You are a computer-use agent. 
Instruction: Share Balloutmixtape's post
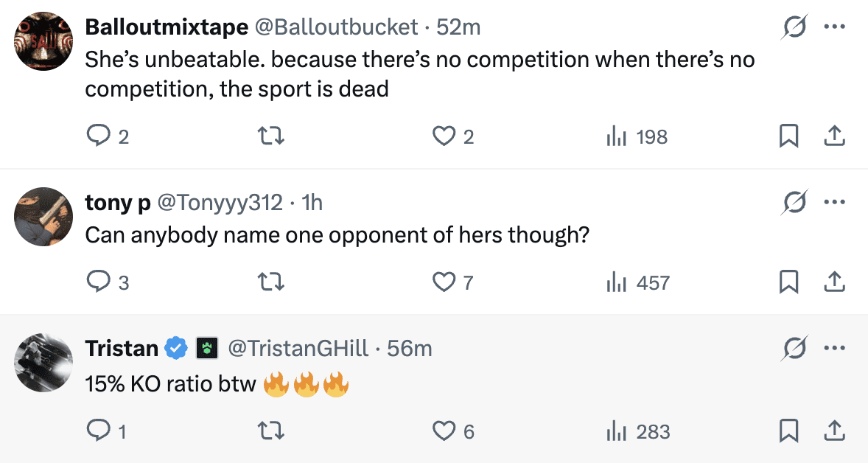pyautogui.click(x=833, y=136)
